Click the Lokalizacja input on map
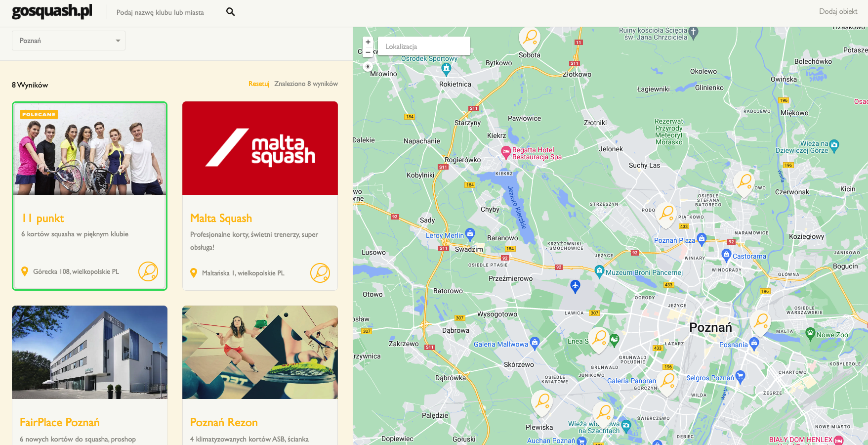This screenshot has width=868, height=445. click(x=424, y=46)
